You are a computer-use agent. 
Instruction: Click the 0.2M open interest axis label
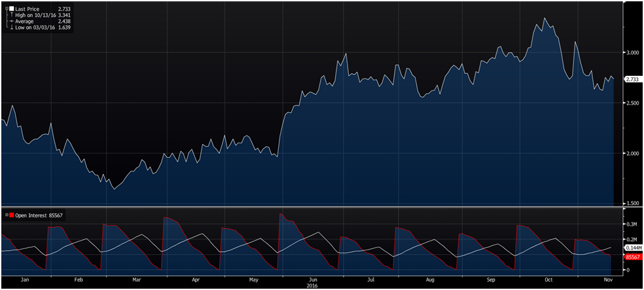(632, 239)
